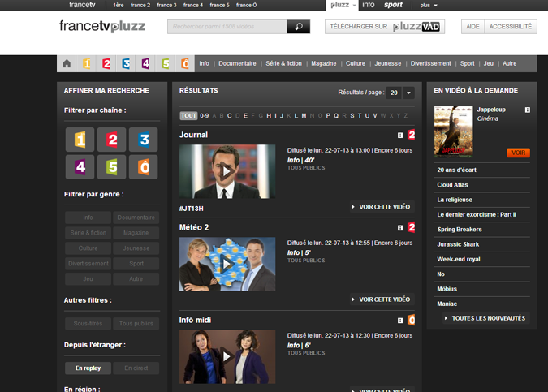Switch to sport tab in top bar
The width and height of the screenshot is (548, 392).
(x=393, y=5)
